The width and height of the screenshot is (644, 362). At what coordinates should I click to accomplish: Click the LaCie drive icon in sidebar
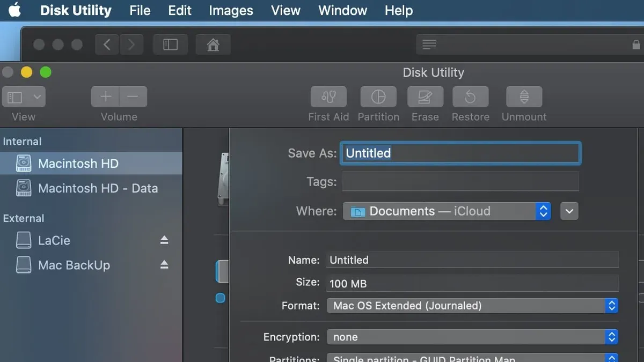24,240
